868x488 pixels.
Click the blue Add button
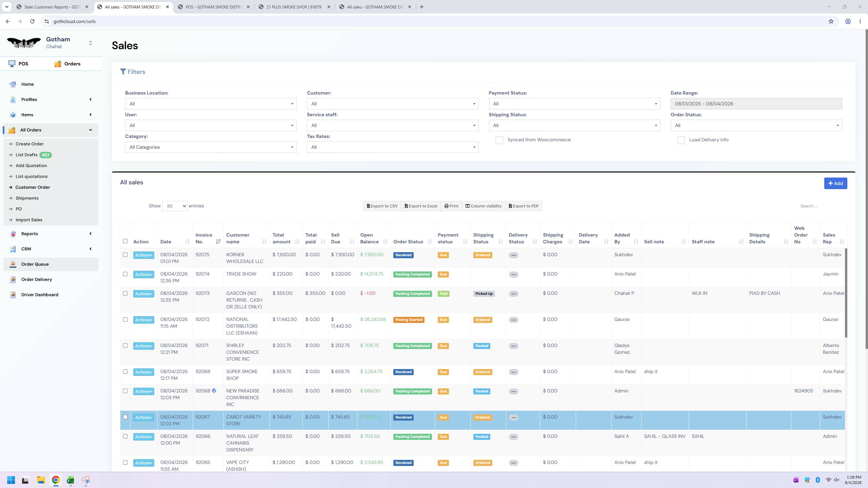[835, 183]
